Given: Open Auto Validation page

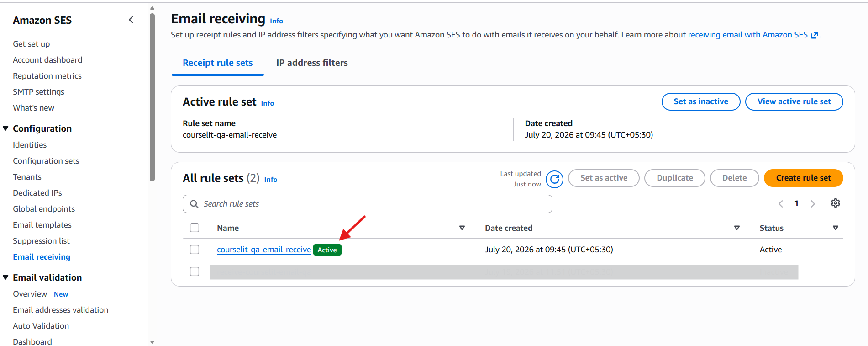Looking at the screenshot, I should tap(41, 326).
